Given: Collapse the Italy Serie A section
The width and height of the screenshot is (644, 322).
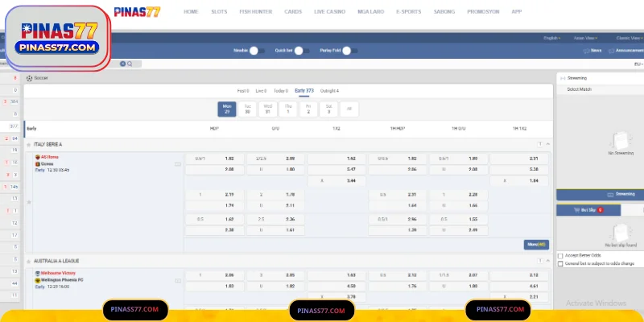Looking at the screenshot, I should (x=548, y=144).
